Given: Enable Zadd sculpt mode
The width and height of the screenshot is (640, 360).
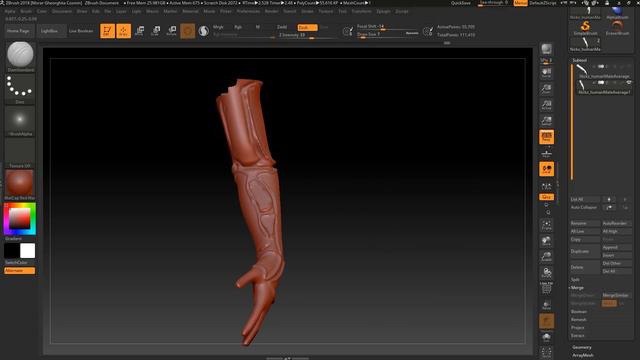Looking at the screenshot, I should pyautogui.click(x=282, y=27).
